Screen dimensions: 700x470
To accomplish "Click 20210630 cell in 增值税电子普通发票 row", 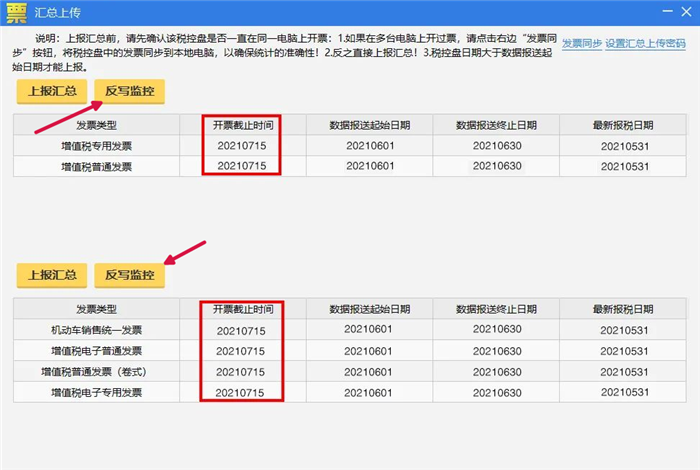I will click(497, 351).
